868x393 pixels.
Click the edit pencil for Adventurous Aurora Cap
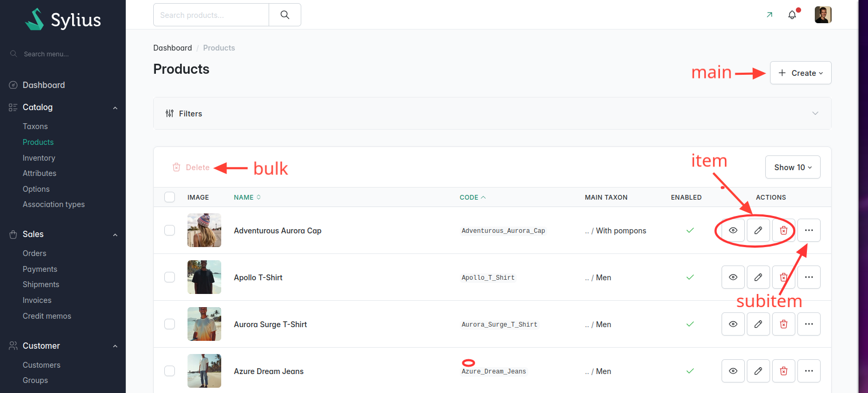click(x=758, y=230)
